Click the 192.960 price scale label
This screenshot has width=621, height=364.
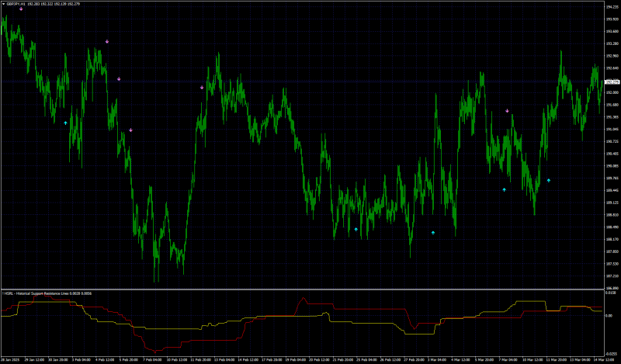pos(612,56)
